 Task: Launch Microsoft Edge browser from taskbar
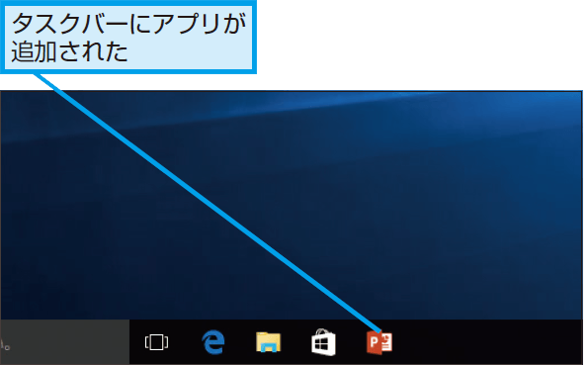tap(213, 342)
